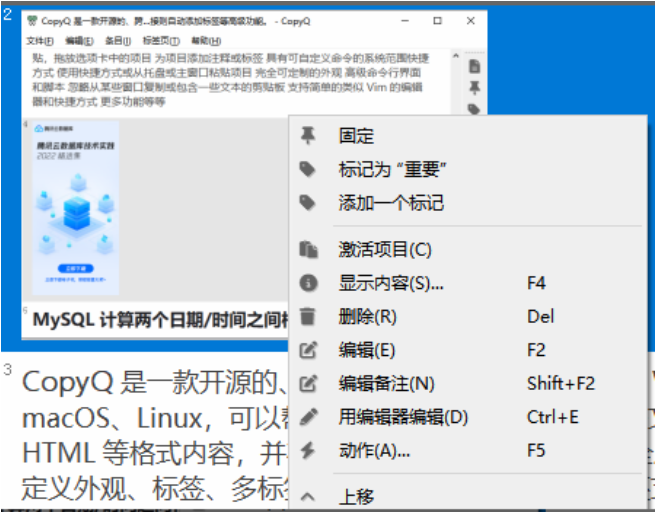The height and width of the screenshot is (512, 655).
Task: Click the tag icon in CopyQ's side toolbar
Action: pyautogui.click(x=474, y=109)
